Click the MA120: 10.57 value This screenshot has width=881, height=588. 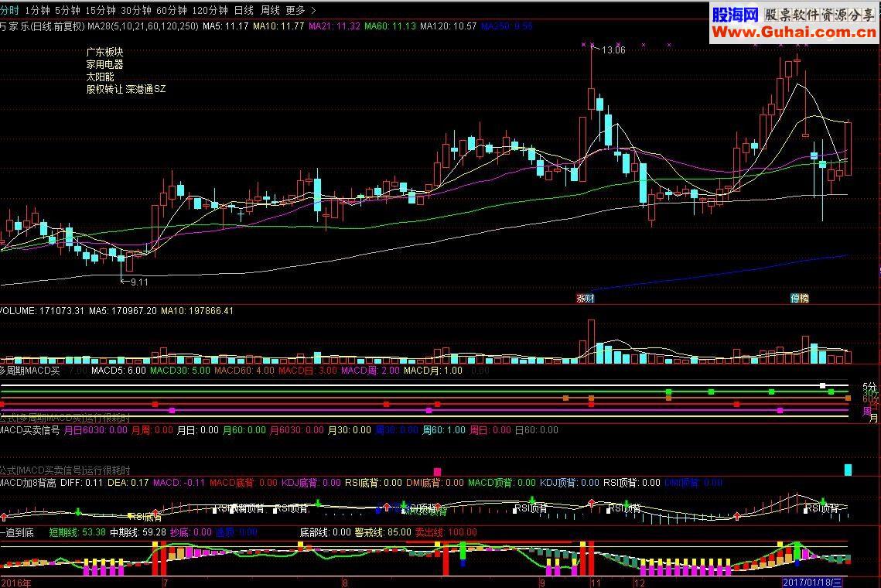(449, 26)
